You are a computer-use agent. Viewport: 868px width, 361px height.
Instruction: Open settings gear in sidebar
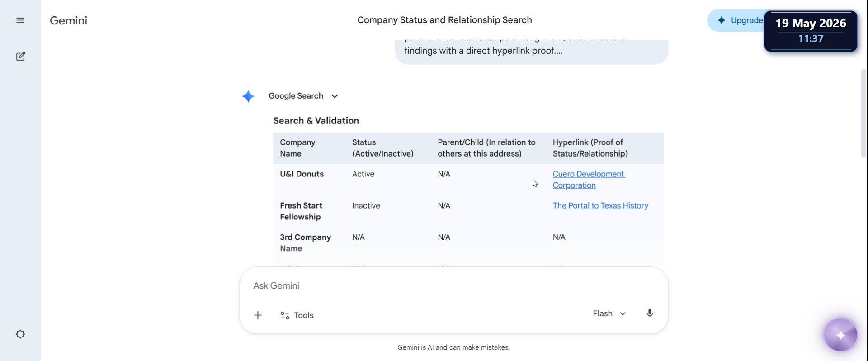(20, 334)
